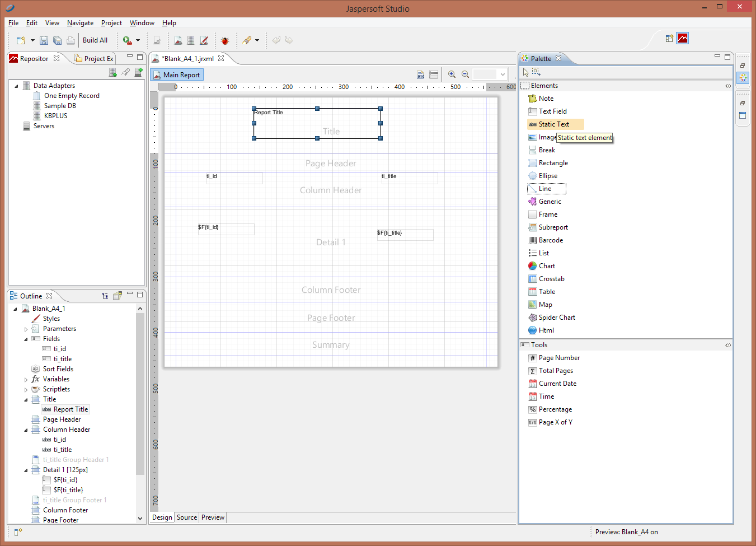Open the zoom level combo box

coord(490,74)
